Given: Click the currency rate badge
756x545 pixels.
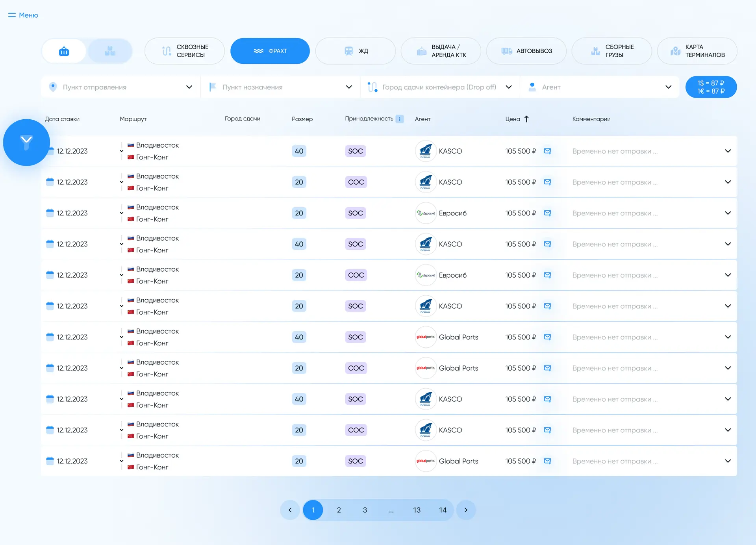Looking at the screenshot, I should click(711, 87).
